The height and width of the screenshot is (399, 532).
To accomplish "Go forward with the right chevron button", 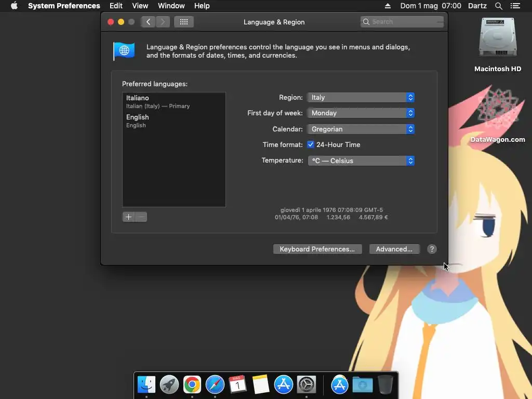I will coord(163,22).
